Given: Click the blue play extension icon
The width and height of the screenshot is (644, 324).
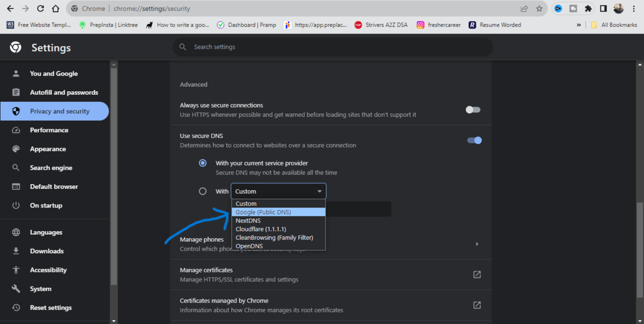Looking at the screenshot, I should pyautogui.click(x=558, y=9).
